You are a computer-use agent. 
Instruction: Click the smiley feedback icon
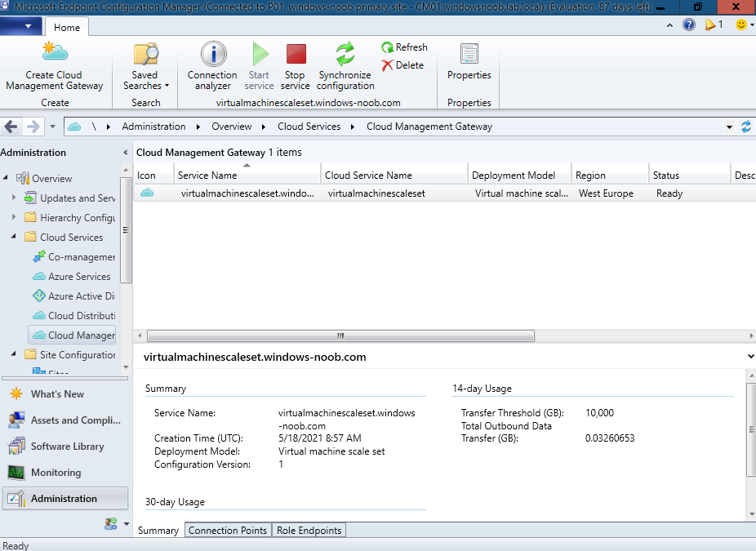[x=741, y=24]
